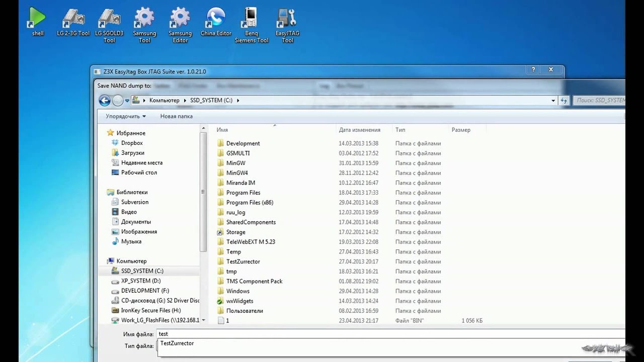Select the Development folder
Image resolution: width=644 pixels, height=362 pixels.
(x=243, y=143)
